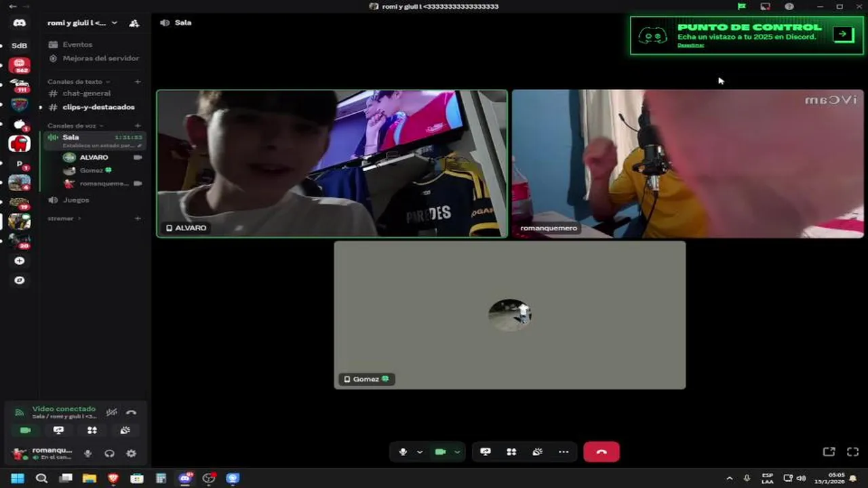Collapse the Canales de texto category

click(x=78, y=81)
